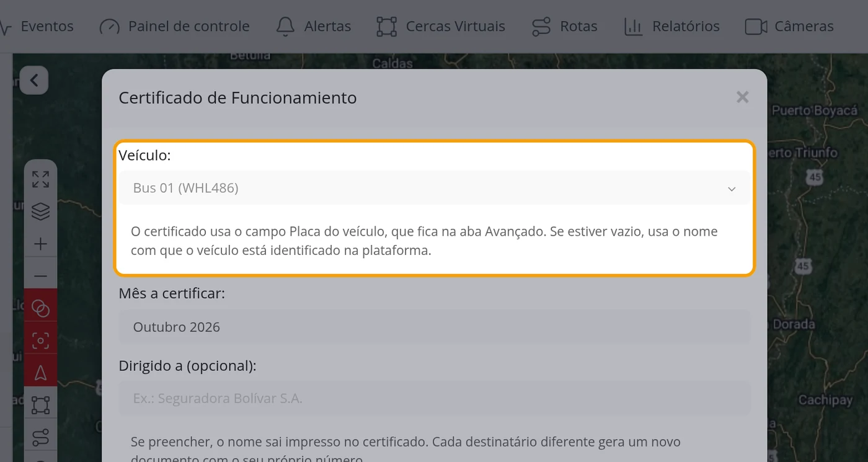
Task: Open the map layers icon
Action: click(40, 211)
